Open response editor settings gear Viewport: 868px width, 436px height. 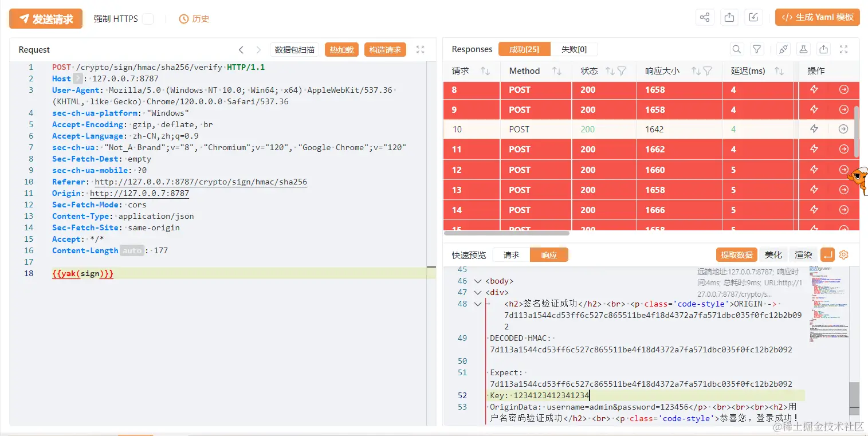(843, 254)
